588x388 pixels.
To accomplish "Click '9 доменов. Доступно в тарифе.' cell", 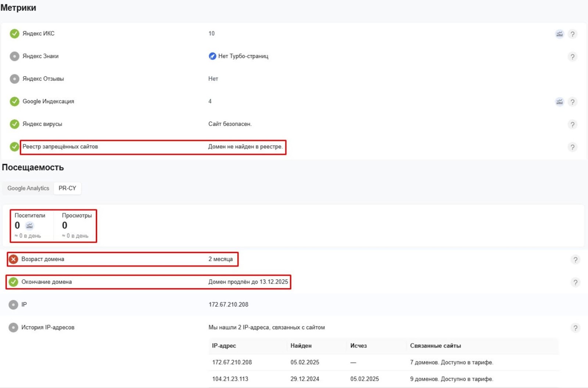I will coord(452,379).
